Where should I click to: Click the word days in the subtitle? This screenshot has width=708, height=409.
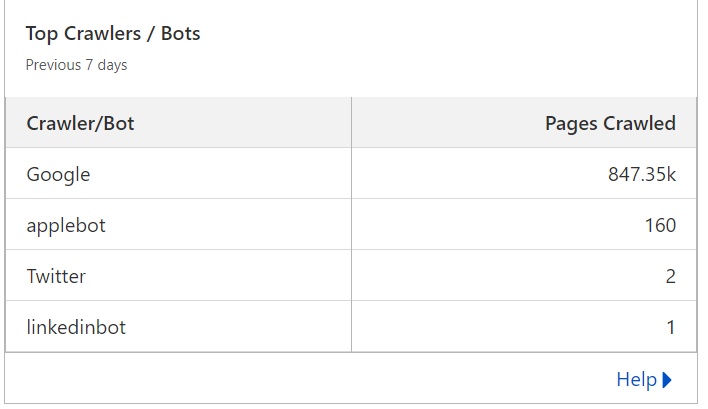[112, 65]
